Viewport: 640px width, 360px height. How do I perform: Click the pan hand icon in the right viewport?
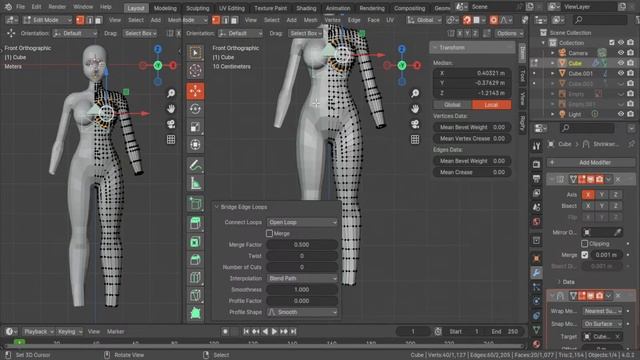tap(415, 109)
